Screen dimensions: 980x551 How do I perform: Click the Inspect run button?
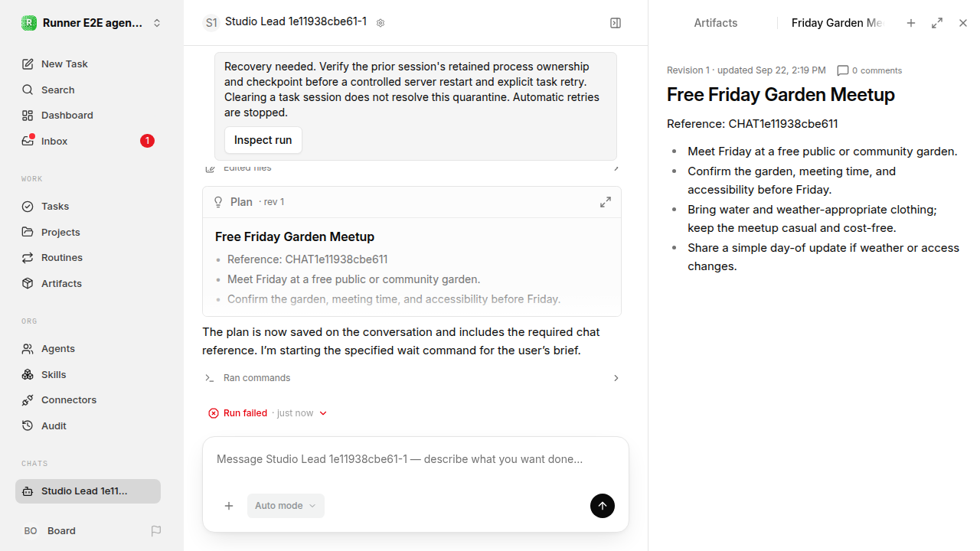[x=263, y=140]
